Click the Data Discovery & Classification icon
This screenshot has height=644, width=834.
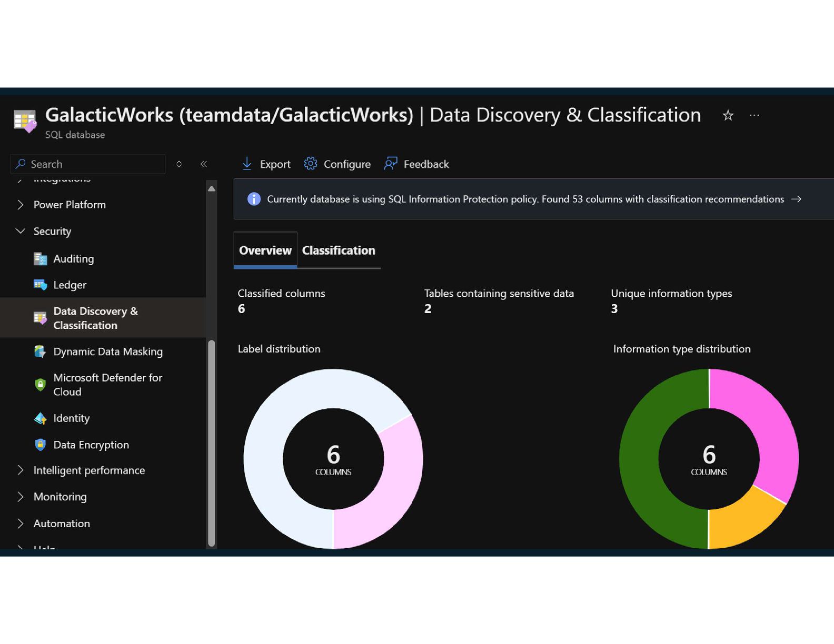click(x=41, y=318)
